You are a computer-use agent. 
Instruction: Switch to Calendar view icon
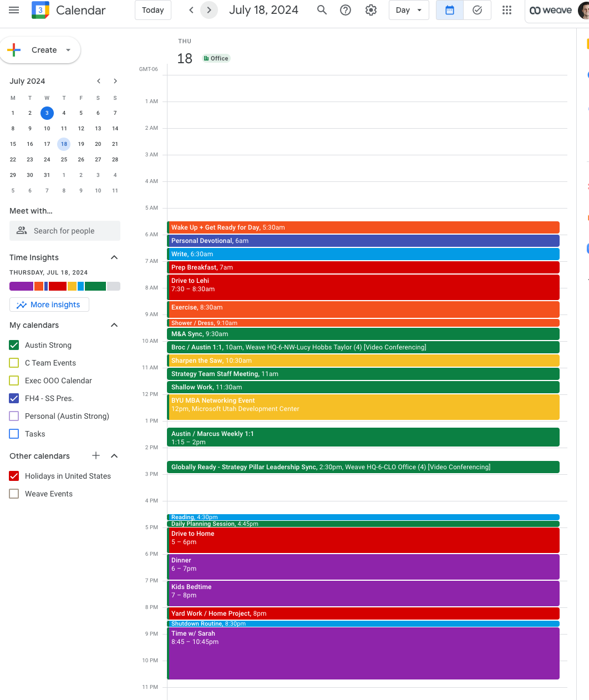coord(450,10)
